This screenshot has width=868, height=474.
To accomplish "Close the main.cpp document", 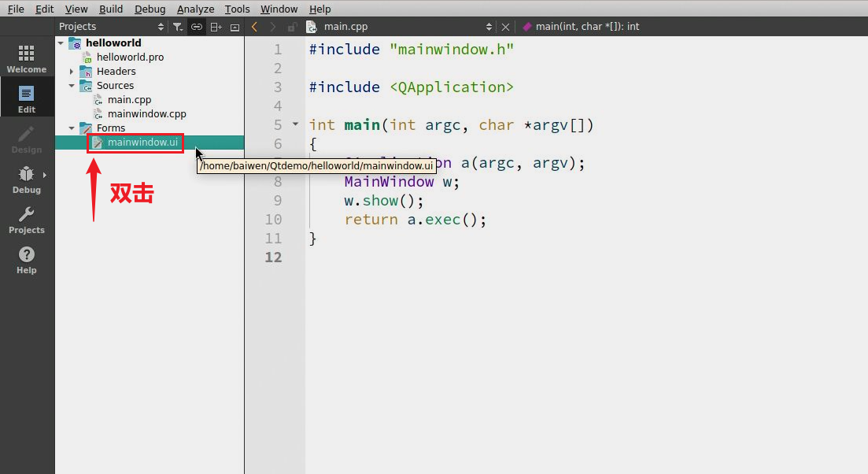I will tap(505, 27).
